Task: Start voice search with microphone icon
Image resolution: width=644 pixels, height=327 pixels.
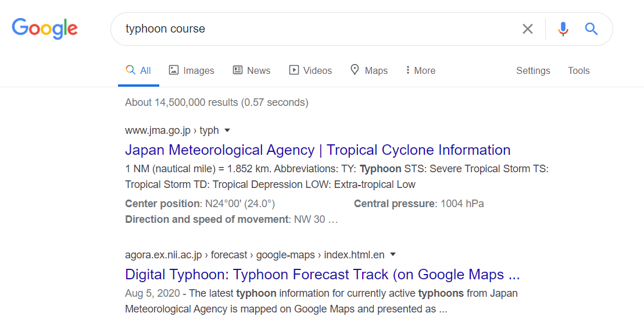Action: [563, 29]
